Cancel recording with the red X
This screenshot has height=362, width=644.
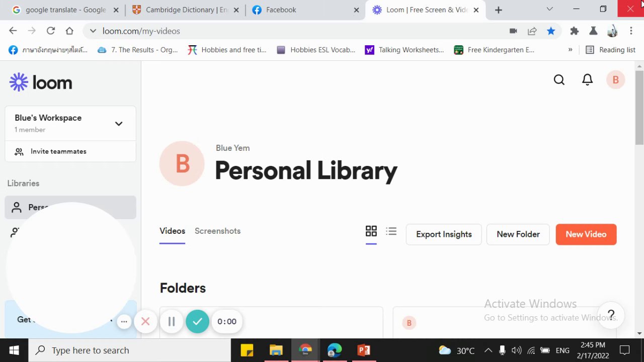tap(145, 322)
